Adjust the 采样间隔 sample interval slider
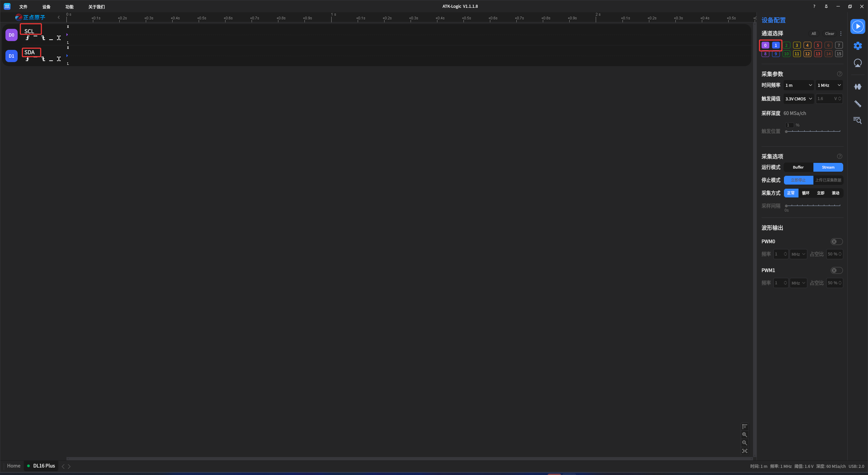868x475 pixels. coord(813,206)
